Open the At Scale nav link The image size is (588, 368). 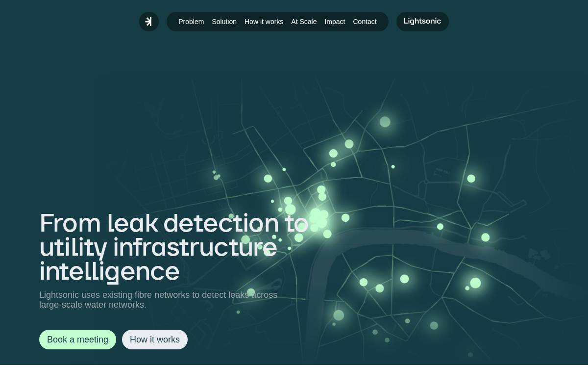[x=304, y=22]
